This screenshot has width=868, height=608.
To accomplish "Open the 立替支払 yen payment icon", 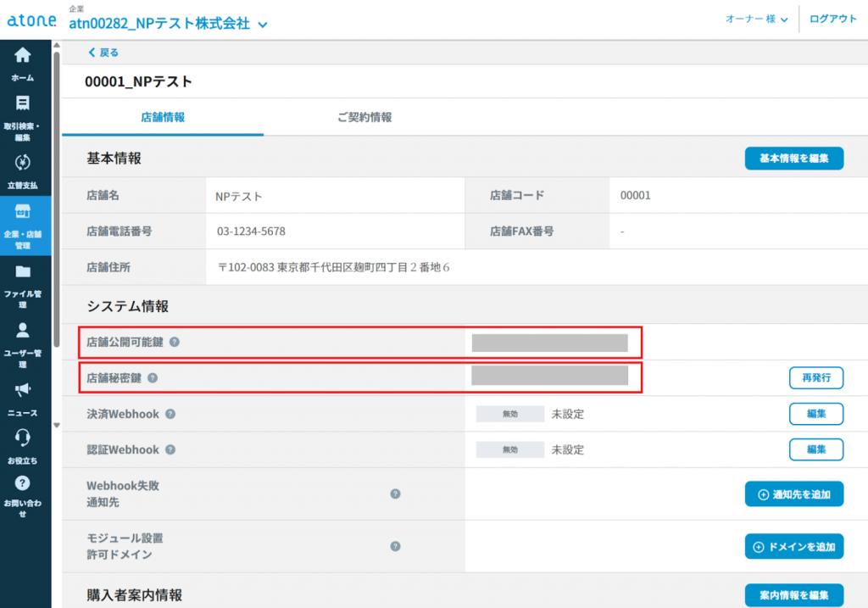I will pos(23,162).
